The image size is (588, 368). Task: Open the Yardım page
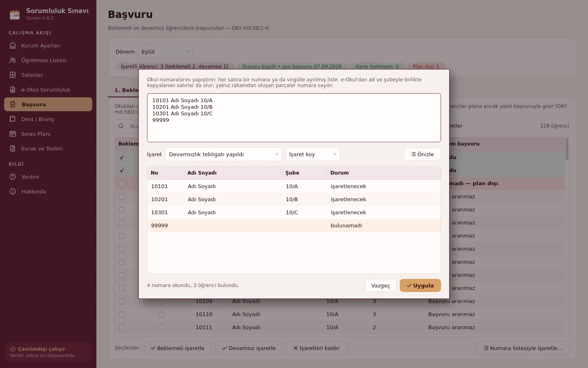[x=48, y=177]
